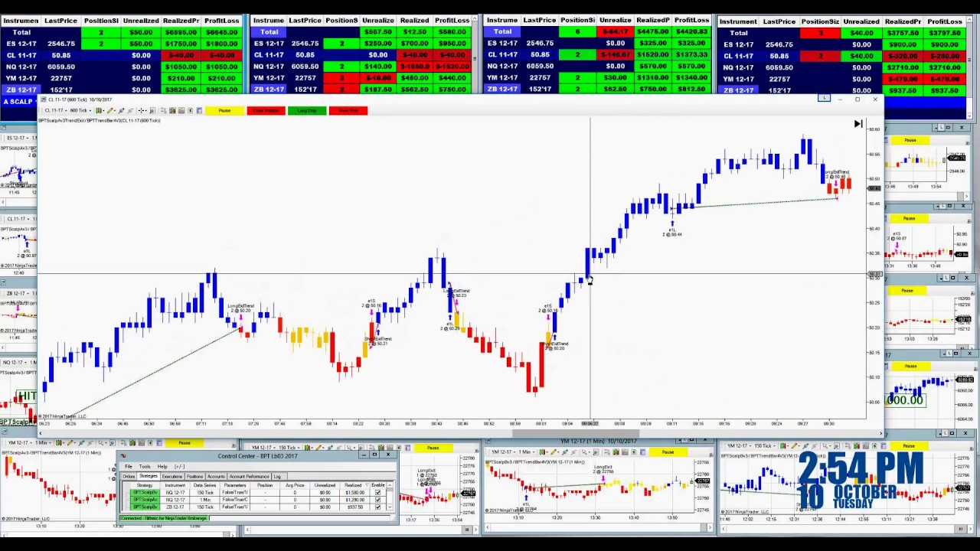Click Instrument column header in third top table
The image size is (980, 551).
point(502,20)
